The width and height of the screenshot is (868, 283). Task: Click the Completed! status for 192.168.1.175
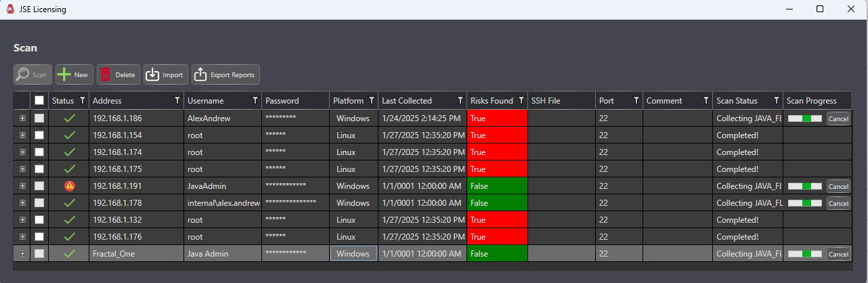tap(747, 169)
